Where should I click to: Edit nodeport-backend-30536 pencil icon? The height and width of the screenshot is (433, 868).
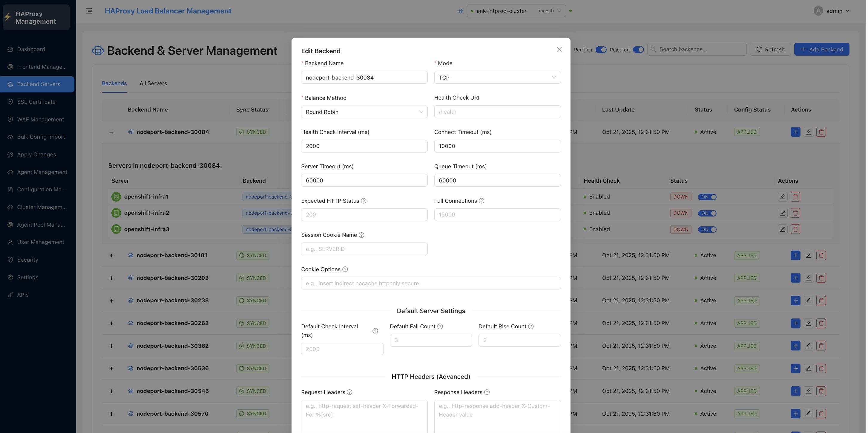(x=808, y=368)
